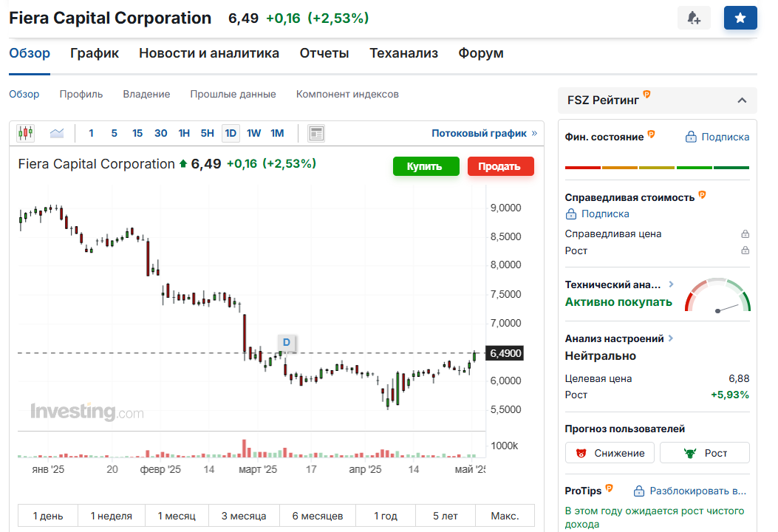
Task: Create a price alert with the bell icon
Action: (694, 18)
